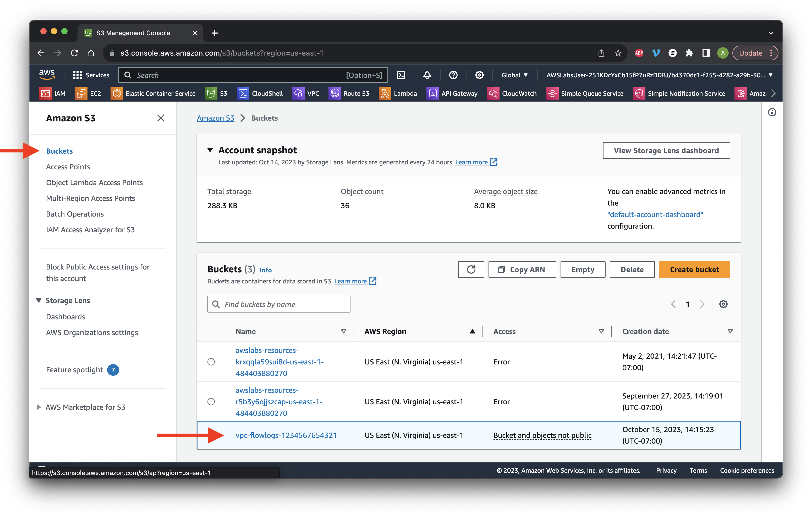Collapse the Storage Lens nav group
Screen dimensions: 812x517
[39, 300]
